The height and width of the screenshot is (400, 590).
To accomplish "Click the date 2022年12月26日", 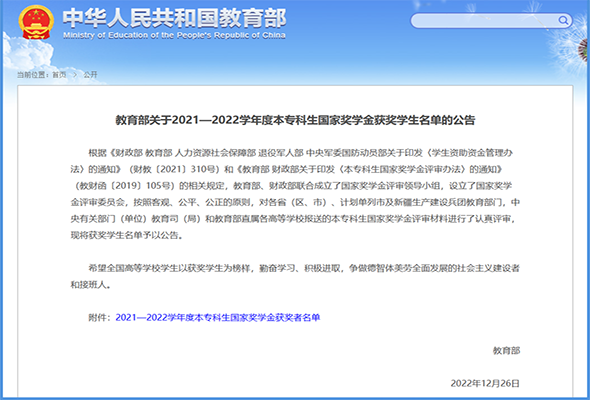I will (485, 383).
